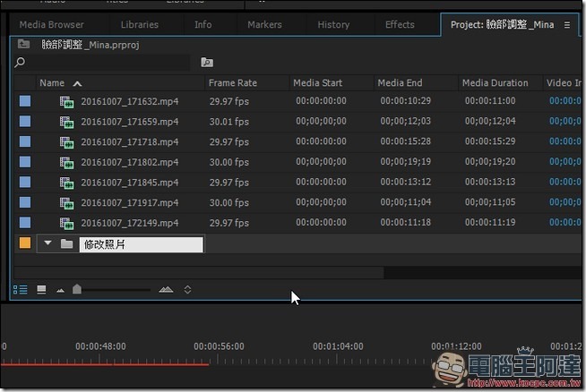
Task: Click the zoom out mountain icon
Action: [x=60, y=290]
